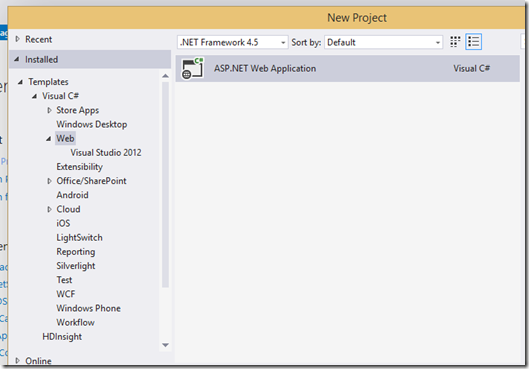Switch to medium icons list view

click(473, 42)
